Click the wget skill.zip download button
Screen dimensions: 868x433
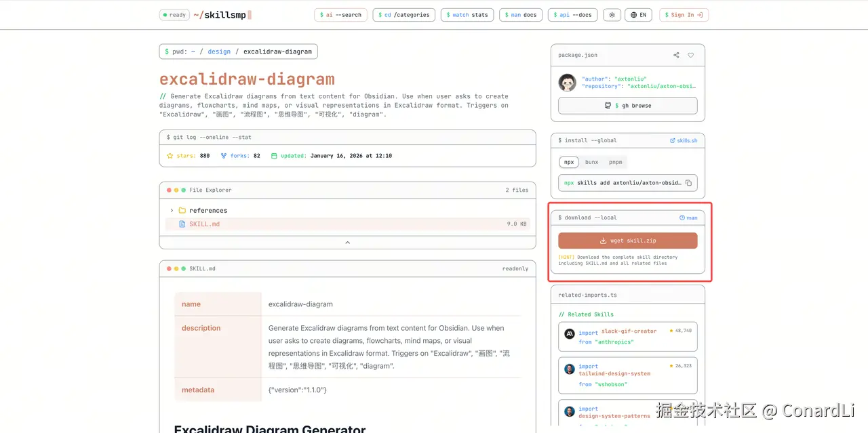pyautogui.click(x=627, y=241)
